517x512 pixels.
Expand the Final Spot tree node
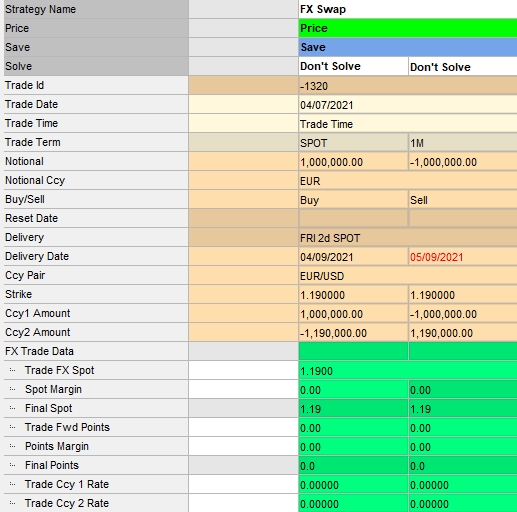pos(13,408)
